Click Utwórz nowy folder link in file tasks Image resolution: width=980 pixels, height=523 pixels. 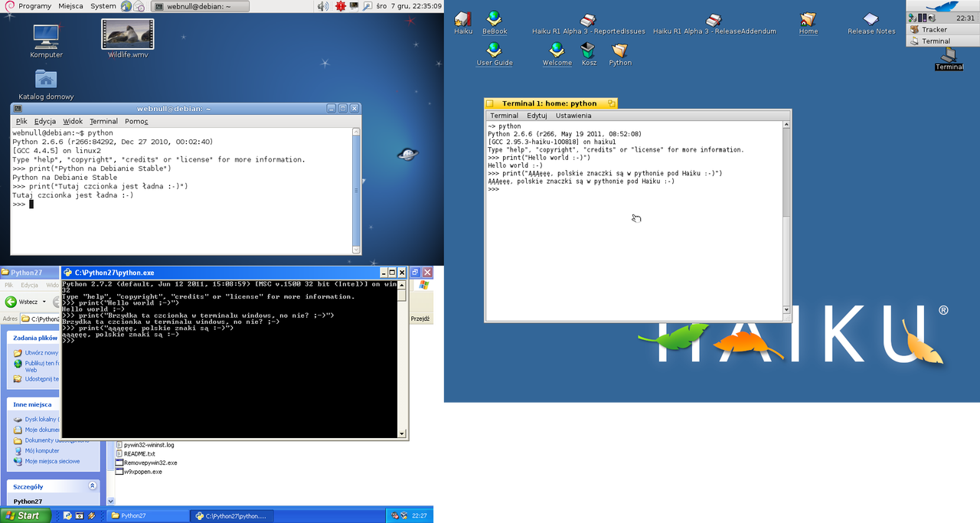37,353
